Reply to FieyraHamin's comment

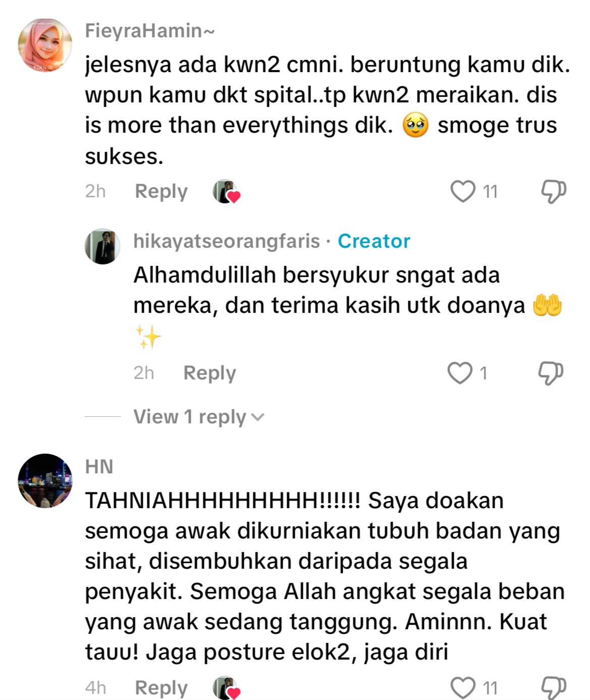(x=161, y=191)
